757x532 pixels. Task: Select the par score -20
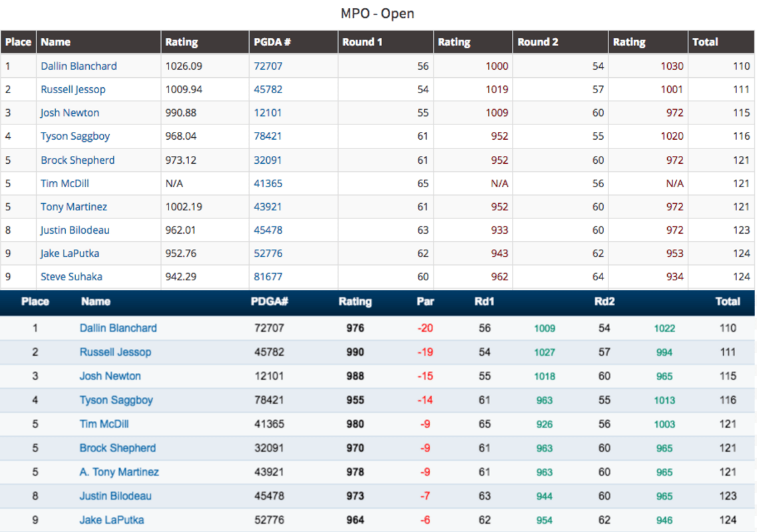425,328
